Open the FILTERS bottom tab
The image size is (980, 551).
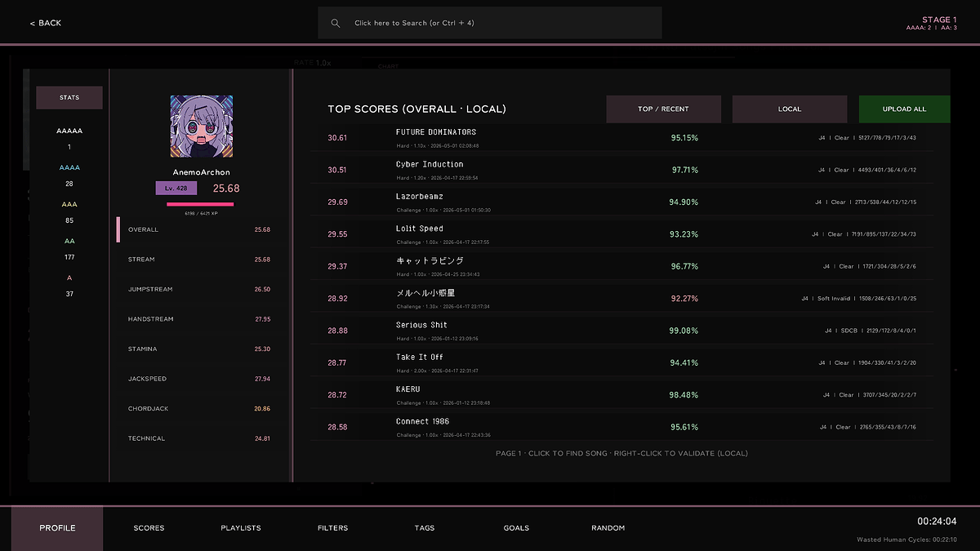tap(332, 528)
